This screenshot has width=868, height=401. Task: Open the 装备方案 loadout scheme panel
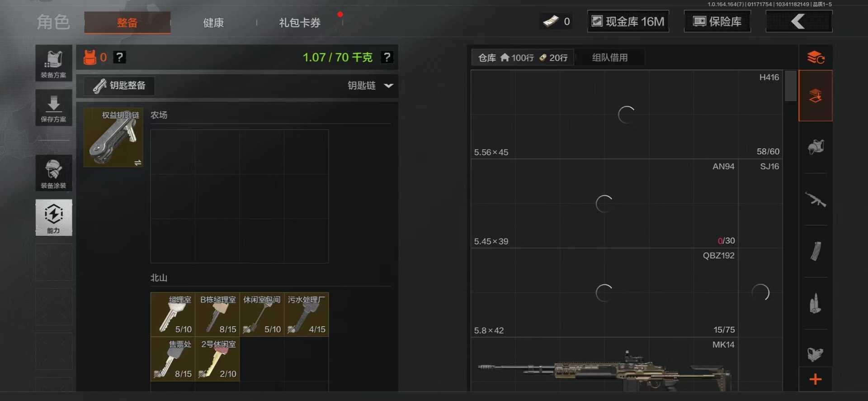tap(54, 63)
